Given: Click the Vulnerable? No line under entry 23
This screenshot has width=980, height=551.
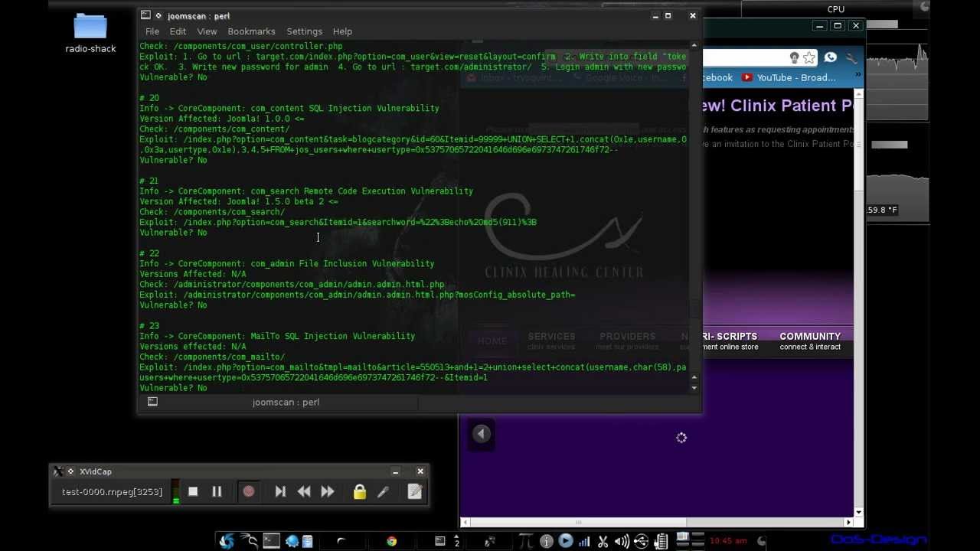Looking at the screenshot, I should pos(173,388).
